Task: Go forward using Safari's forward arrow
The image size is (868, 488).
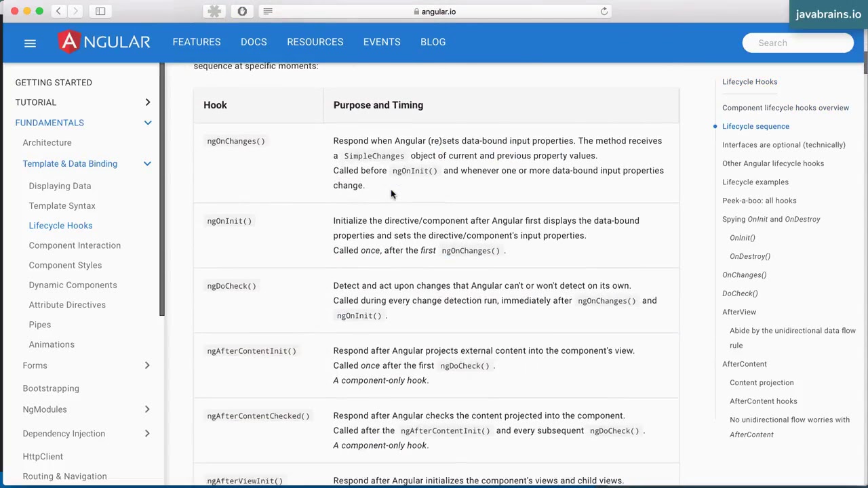Action: [76, 11]
